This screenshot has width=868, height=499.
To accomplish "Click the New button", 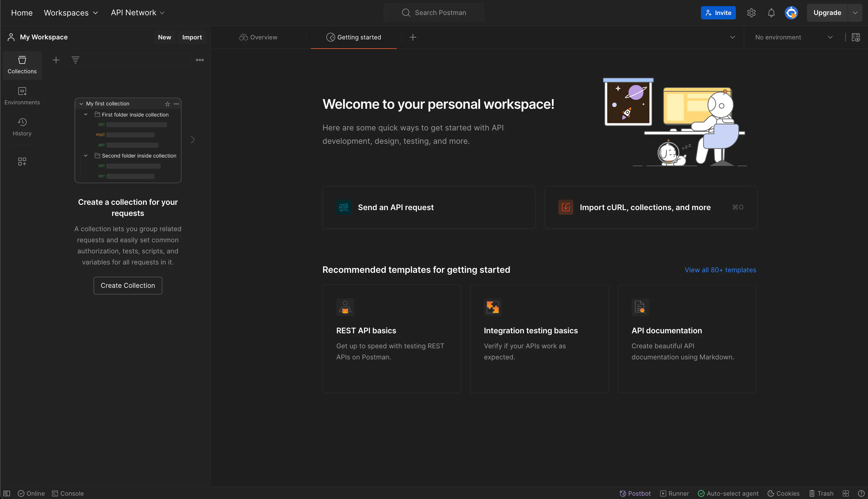I will click(165, 37).
